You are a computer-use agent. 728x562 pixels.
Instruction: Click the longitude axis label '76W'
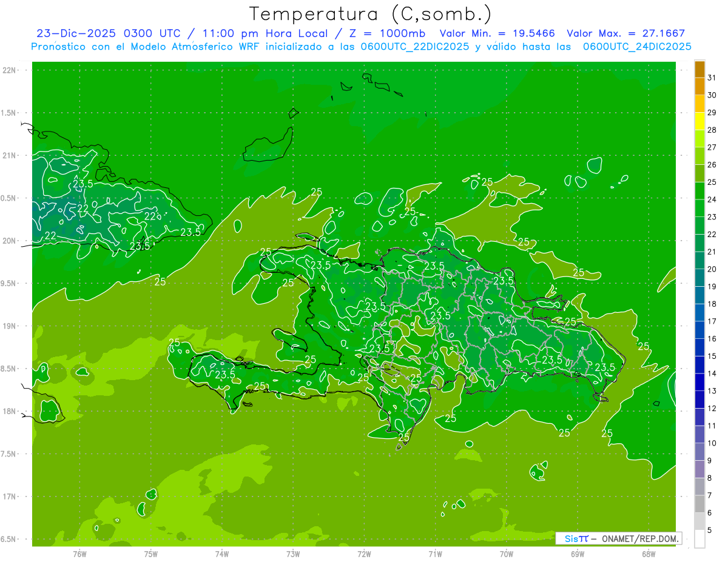click(x=79, y=554)
